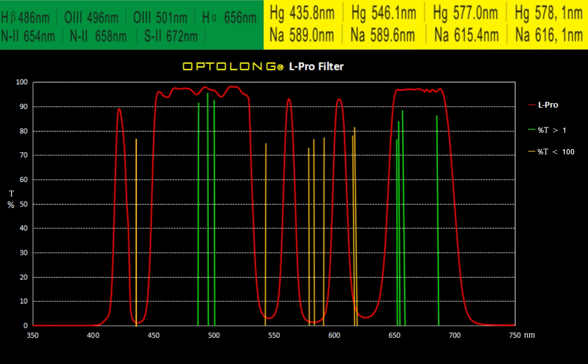588x364 pixels.
Task: Click the 650 tick on the X axis
Action: coord(394,335)
